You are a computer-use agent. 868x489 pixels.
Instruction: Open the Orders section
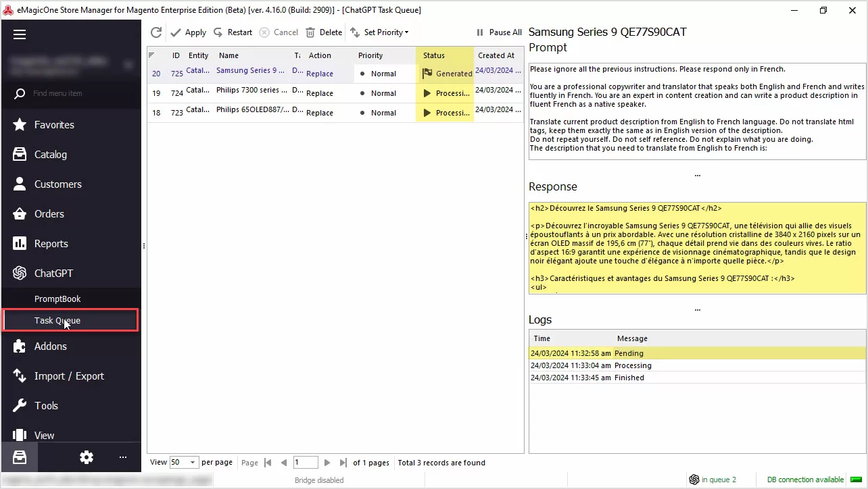click(70, 214)
